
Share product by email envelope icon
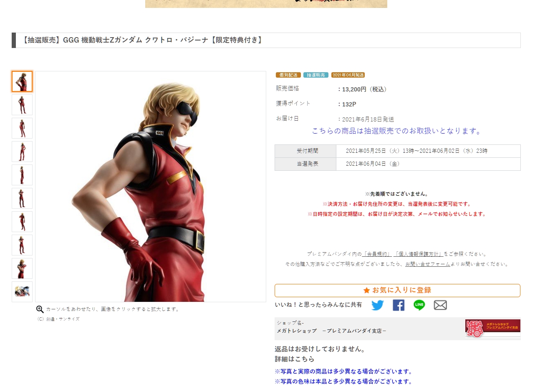coord(440,305)
